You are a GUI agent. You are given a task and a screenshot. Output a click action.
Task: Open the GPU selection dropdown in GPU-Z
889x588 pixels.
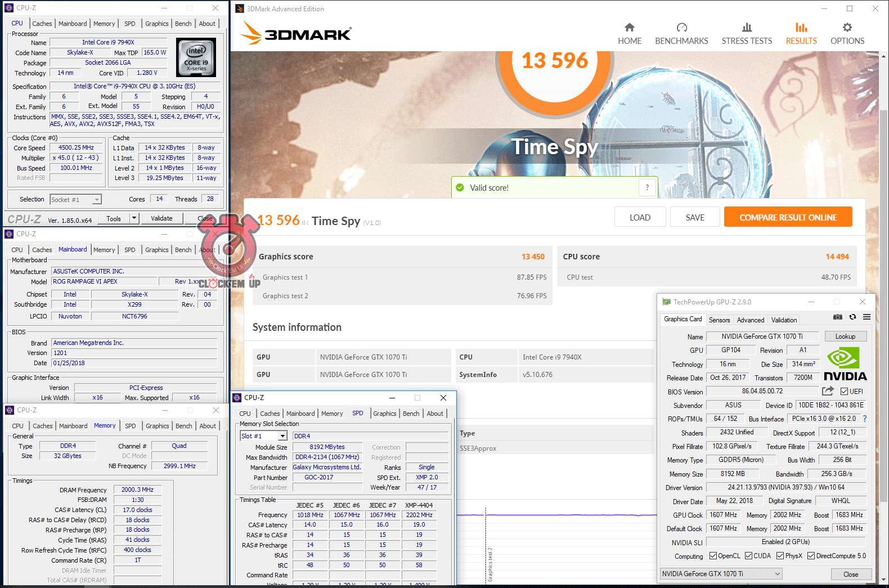point(778,574)
